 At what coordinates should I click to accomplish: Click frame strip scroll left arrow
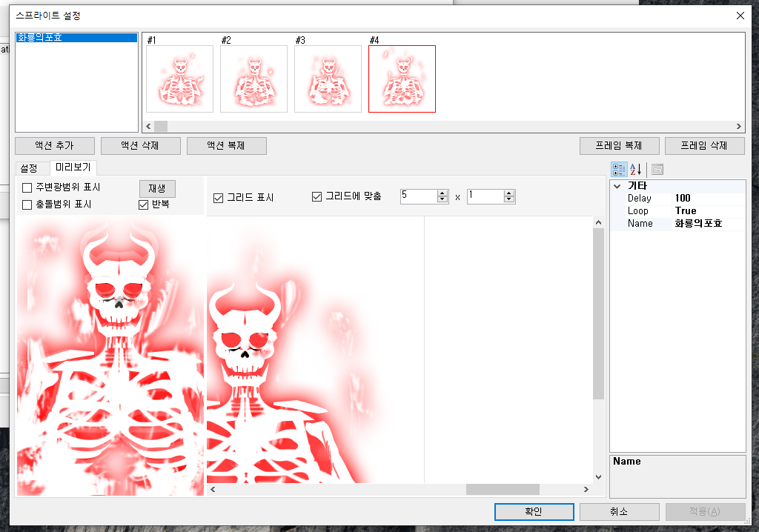click(x=148, y=127)
